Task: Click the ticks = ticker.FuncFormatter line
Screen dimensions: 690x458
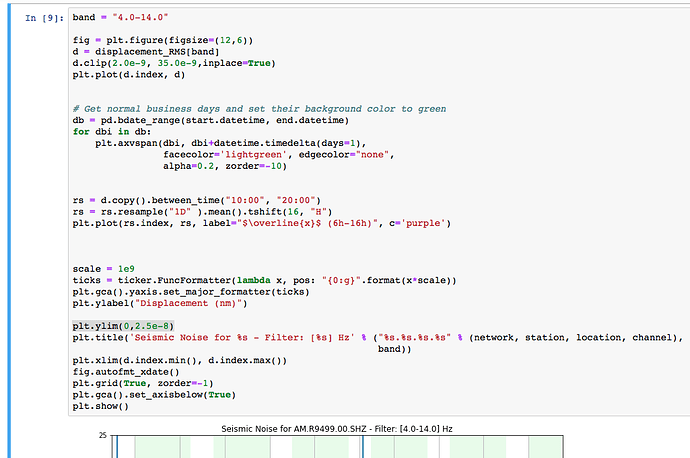Action: click(x=264, y=280)
